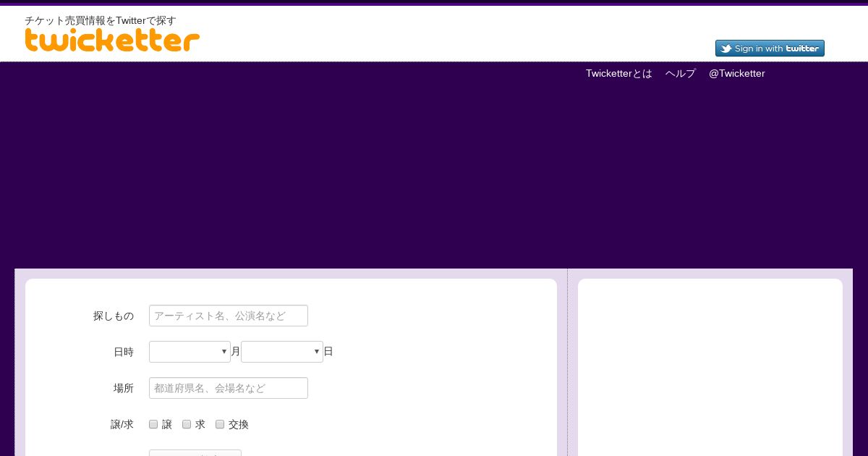
Task: Click the 譲/求 label
Action: [122, 424]
